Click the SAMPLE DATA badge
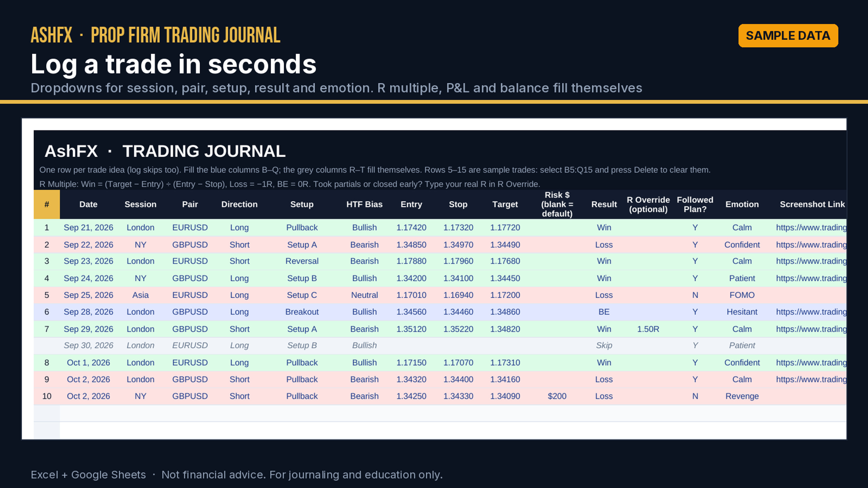The image size is (868, 488). (x=788, y=36)
